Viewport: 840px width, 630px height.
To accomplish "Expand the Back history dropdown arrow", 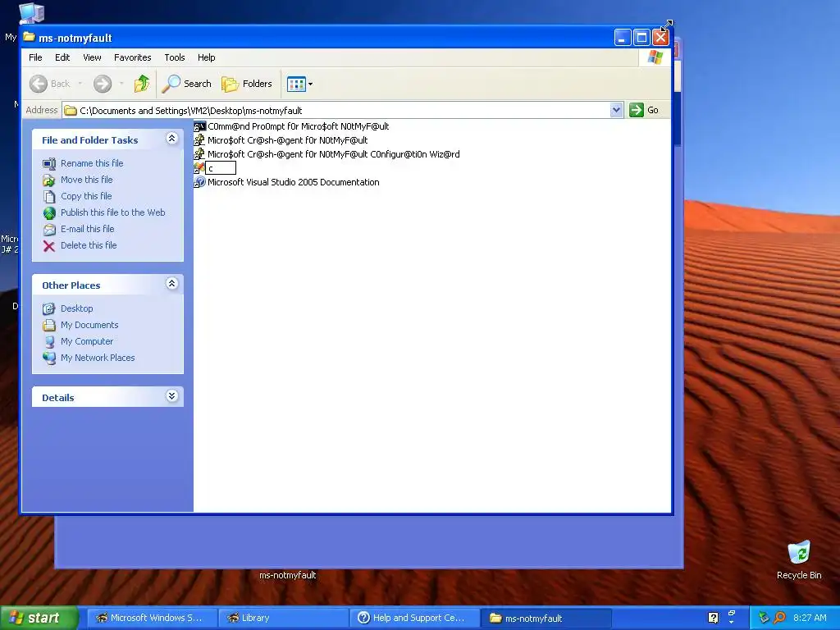I will pyautogui.click(x=80, y=84).
